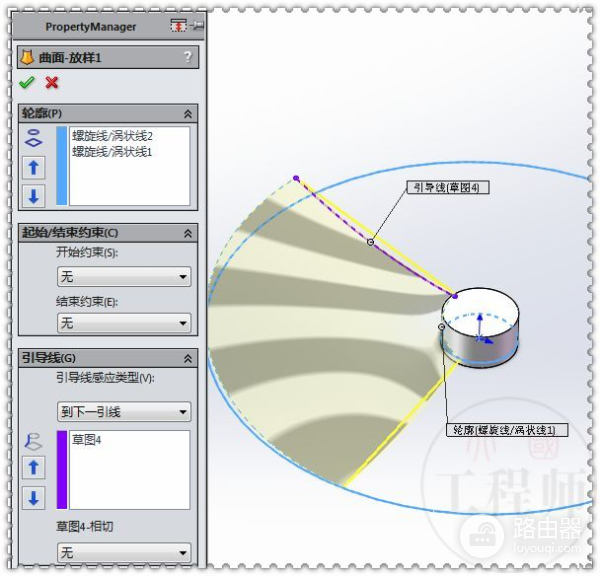This screenshot has width=600, height=576.
Task: Collapse the 引导线(G) section
Action: (188, 359)
